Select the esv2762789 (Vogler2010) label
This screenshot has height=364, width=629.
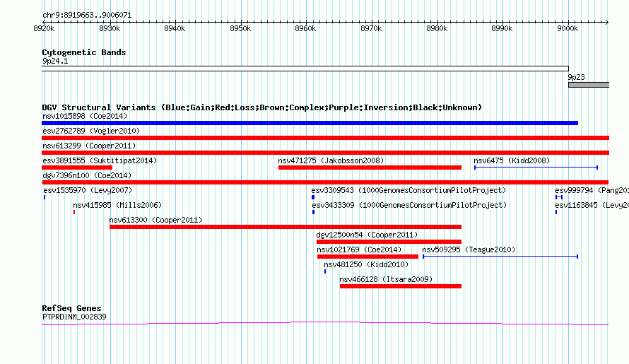coord(91,131)
